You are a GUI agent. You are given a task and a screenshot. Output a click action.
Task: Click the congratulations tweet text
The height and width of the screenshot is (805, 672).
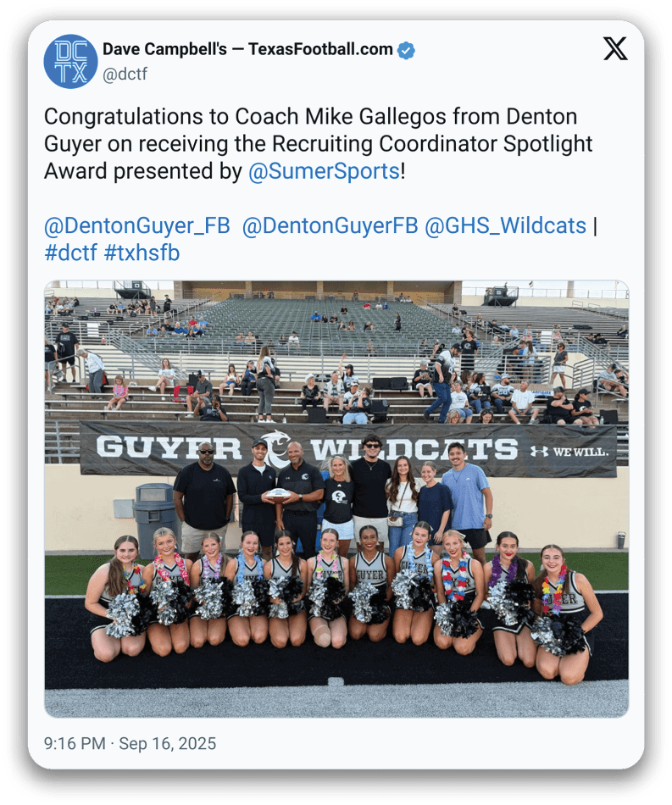click(319, 144)
